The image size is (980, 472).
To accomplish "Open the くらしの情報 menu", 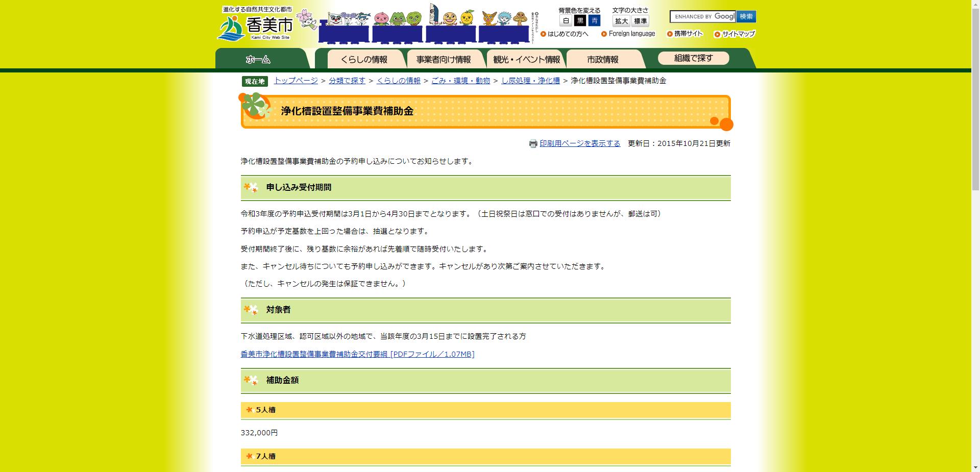I will click(x=365, y=59).
